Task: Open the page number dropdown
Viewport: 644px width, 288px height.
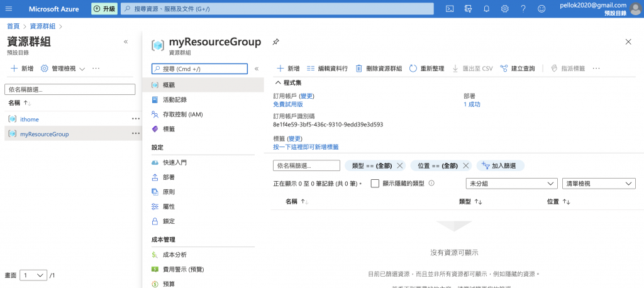Action: tap(33, 275)
